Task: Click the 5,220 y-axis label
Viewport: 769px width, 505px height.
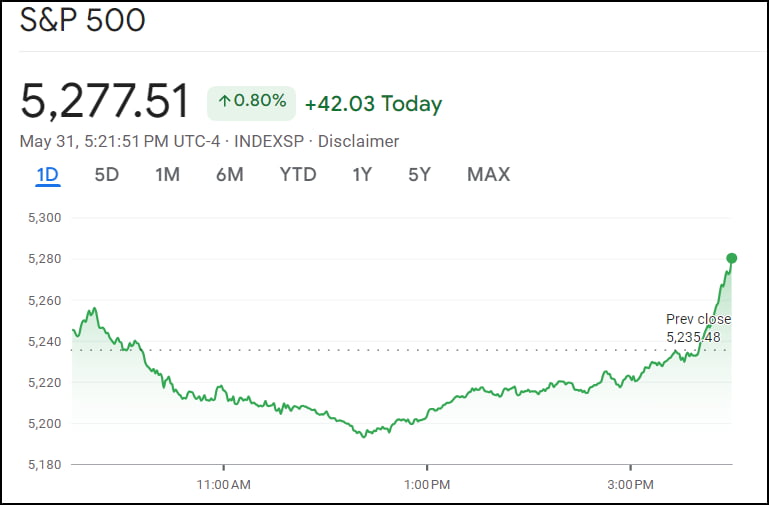Action: [x=45, y=382]
